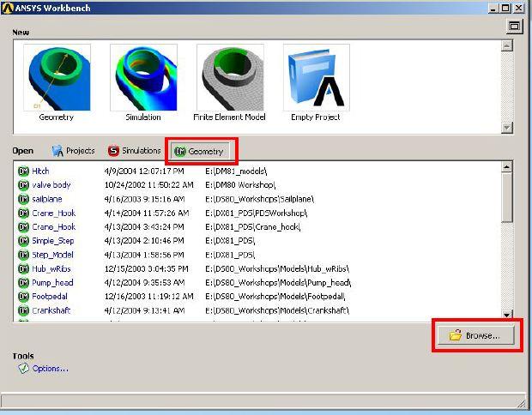Click the DM icon beside sailplane

pyautogui.click(x=23, y=199)
